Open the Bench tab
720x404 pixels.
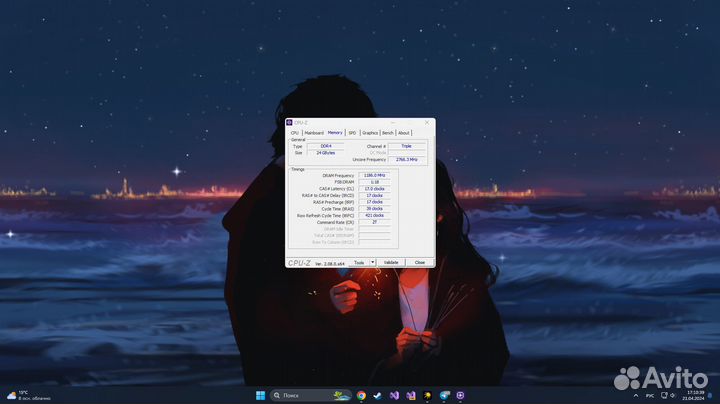[x=388, y=133]
